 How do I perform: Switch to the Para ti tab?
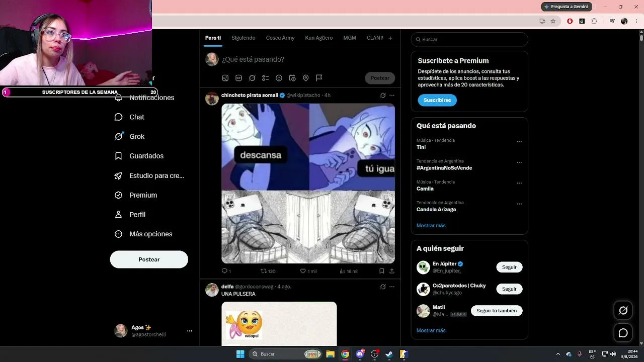click(x=213, y=38)
